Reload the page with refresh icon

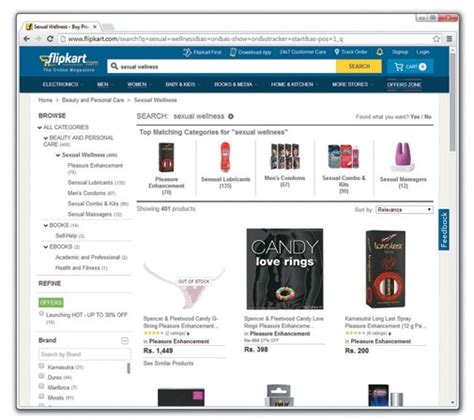pos(50,39)
